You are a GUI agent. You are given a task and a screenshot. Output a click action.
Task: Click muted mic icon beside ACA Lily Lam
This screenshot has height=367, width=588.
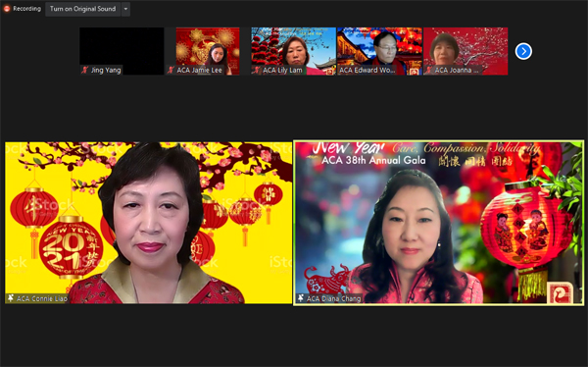[x=257, y=70]
